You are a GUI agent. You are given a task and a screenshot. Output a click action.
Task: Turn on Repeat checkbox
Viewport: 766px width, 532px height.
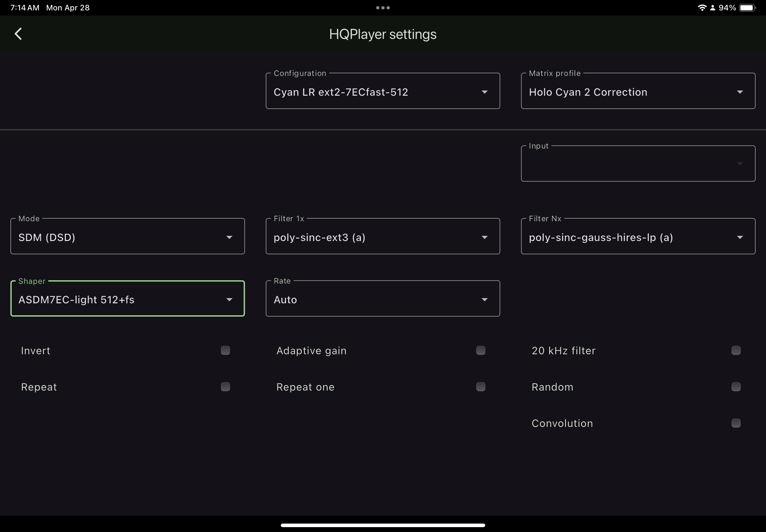click(225, 387)
